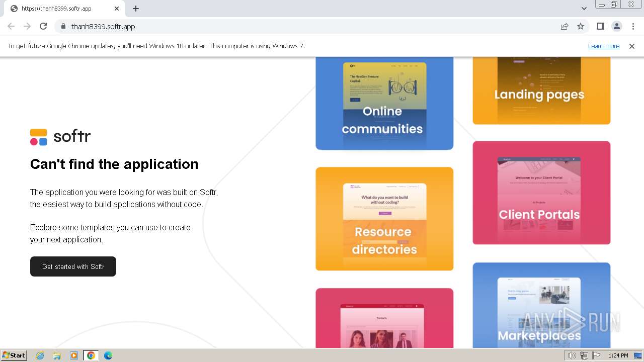Click the share page icon in address bar
This screenshot has width=644, height=362.
565,26
